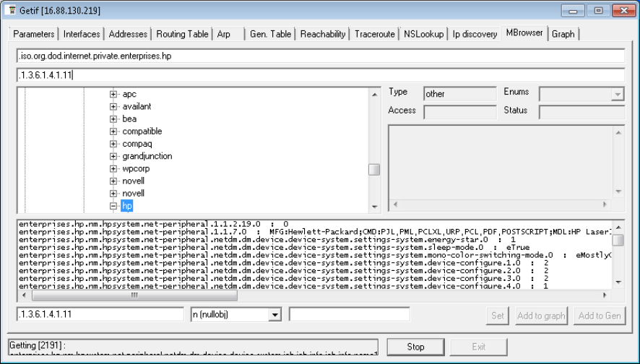Switch to the Interfaces tab

(x=82, y=34)
